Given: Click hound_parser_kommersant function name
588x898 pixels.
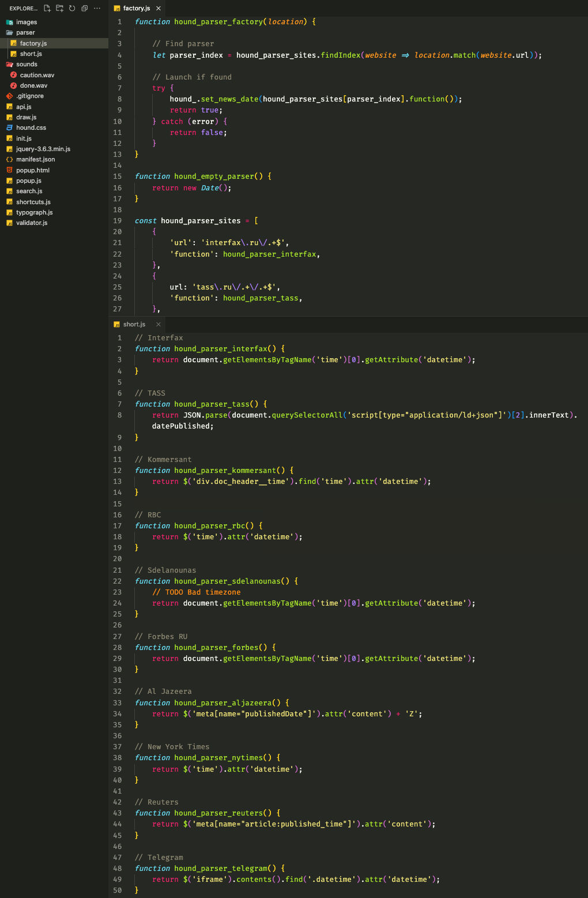Looking at the screenshot, I should (225, 471).
